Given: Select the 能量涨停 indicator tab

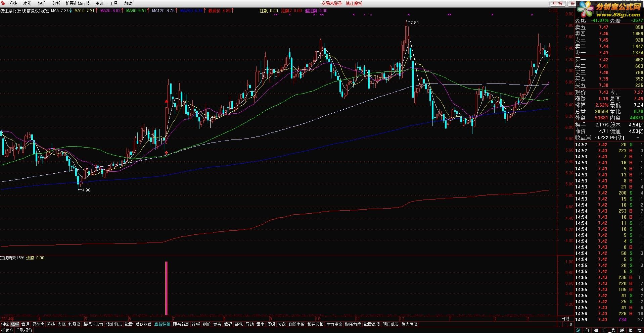Looking at the screenshot, I should pos(372,324).
